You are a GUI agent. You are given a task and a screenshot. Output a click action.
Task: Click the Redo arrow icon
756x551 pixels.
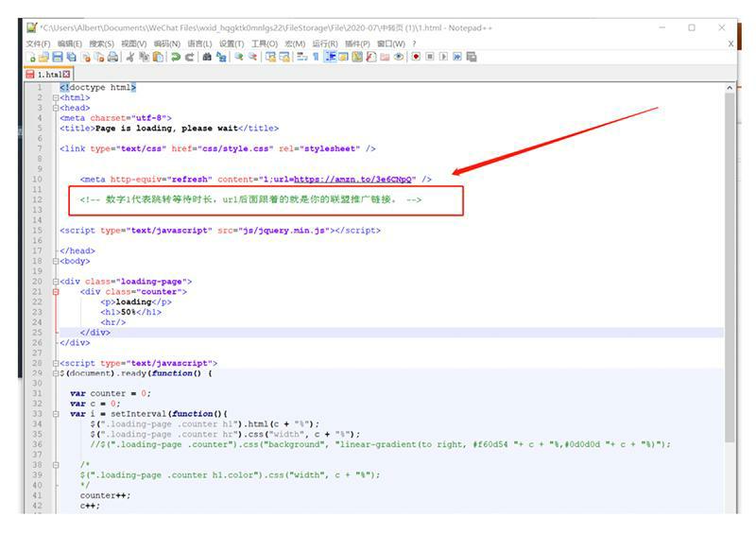[189, 58]
